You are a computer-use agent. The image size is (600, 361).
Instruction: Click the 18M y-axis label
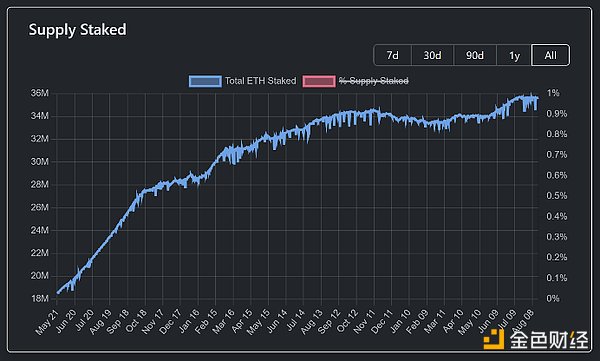click(39, 298)
